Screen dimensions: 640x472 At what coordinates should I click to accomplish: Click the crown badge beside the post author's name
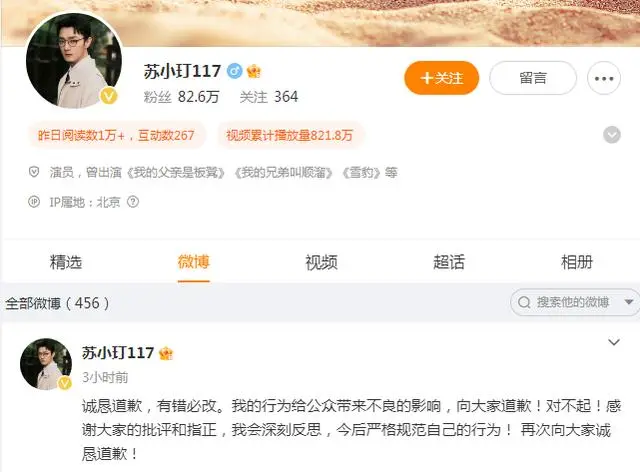[166, 353]
